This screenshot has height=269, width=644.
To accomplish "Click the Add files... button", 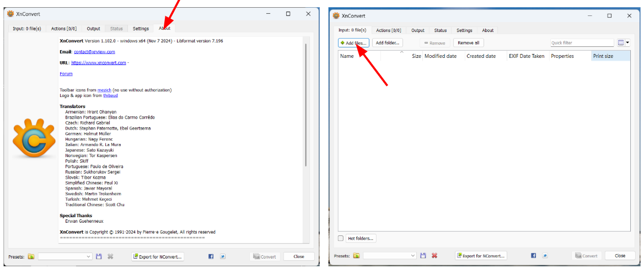I will (x=354, y=42).
